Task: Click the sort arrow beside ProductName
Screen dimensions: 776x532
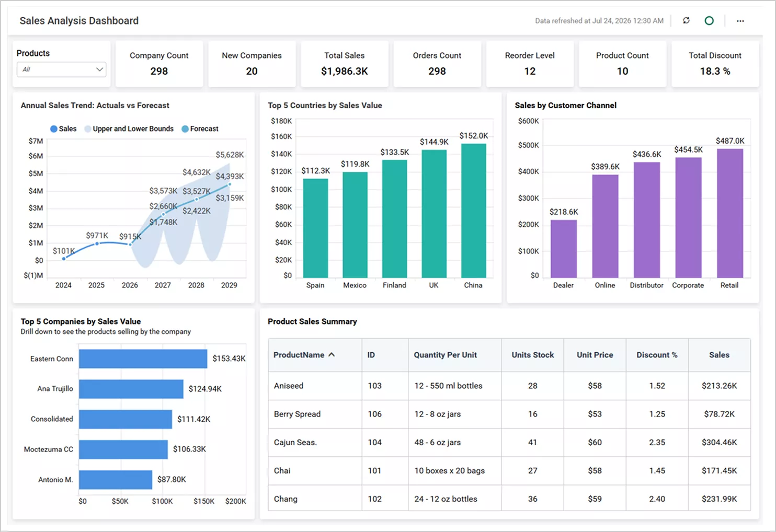Action: 332,354
